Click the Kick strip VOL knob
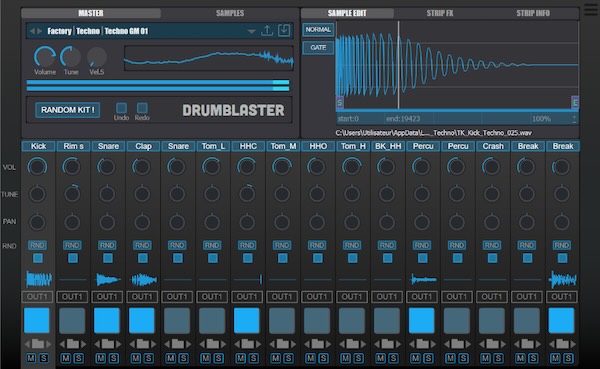 point(37,167)
